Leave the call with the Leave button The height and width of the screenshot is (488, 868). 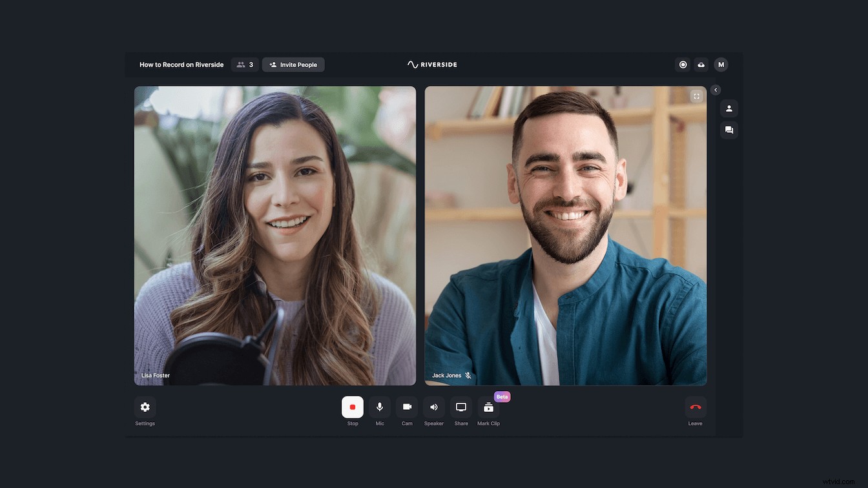point(695,407)
